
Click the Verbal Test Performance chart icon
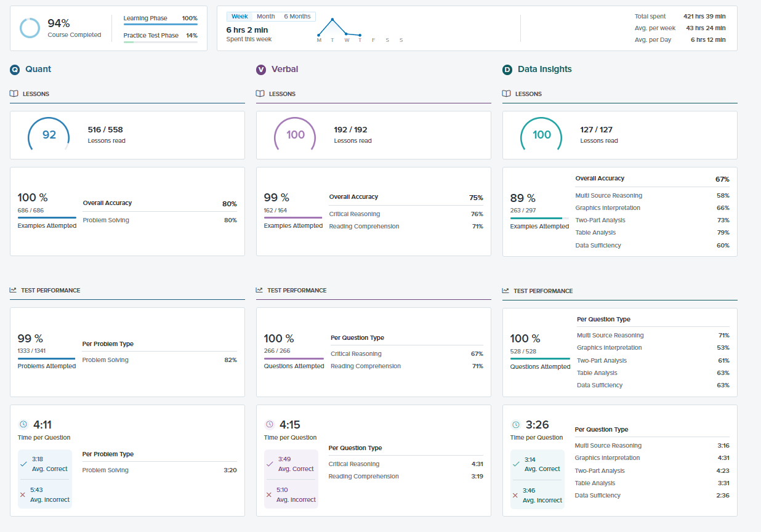pyautogui.click(x=260, y=290)
